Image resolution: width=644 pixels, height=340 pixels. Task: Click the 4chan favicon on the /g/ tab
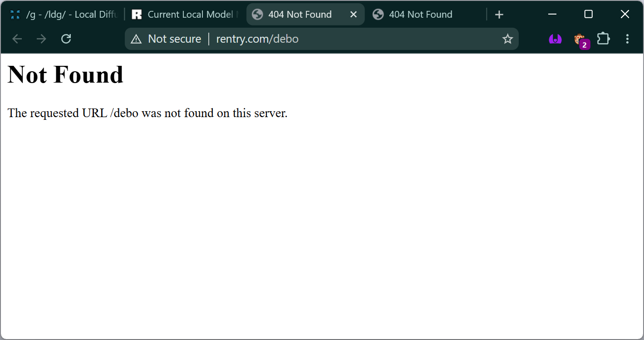click(15, 15)
